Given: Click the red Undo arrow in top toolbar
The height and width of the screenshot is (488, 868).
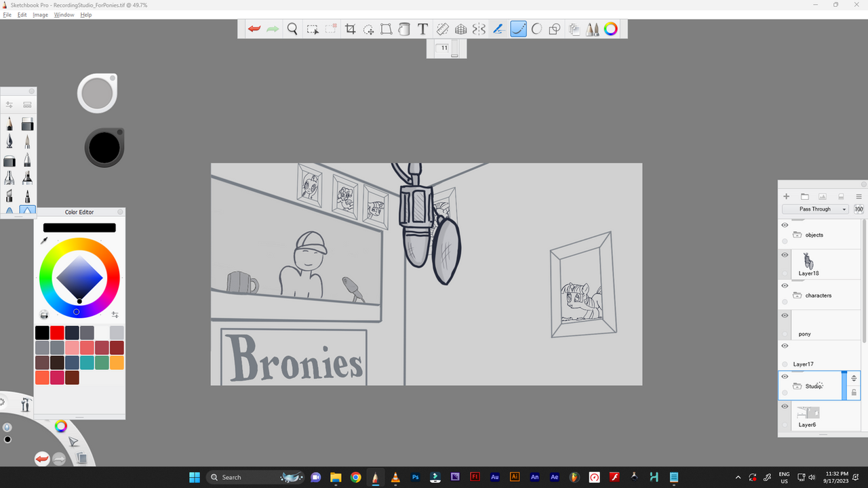Looking at the screenshot, I should (x=254, y=29).
